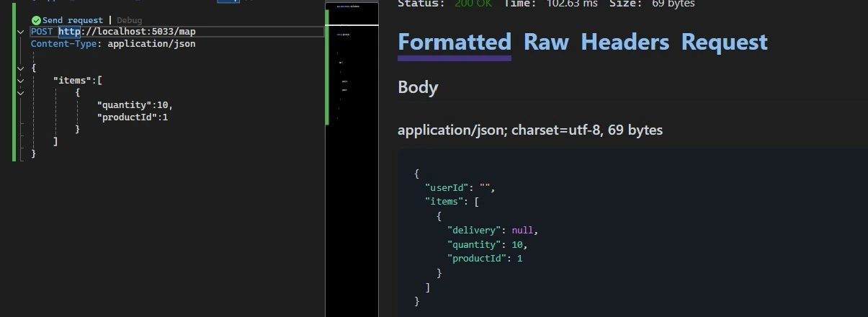Viewport: 868px width, 317px height.
Task: Switch to the Formatted response tab
Action: click(x=455, y=42)
